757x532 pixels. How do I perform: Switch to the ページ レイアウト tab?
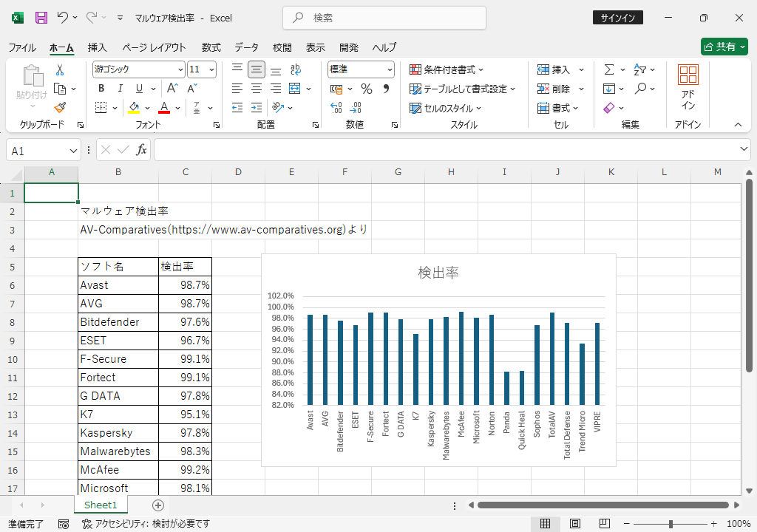pyautogui.click(x=154, y=47)
